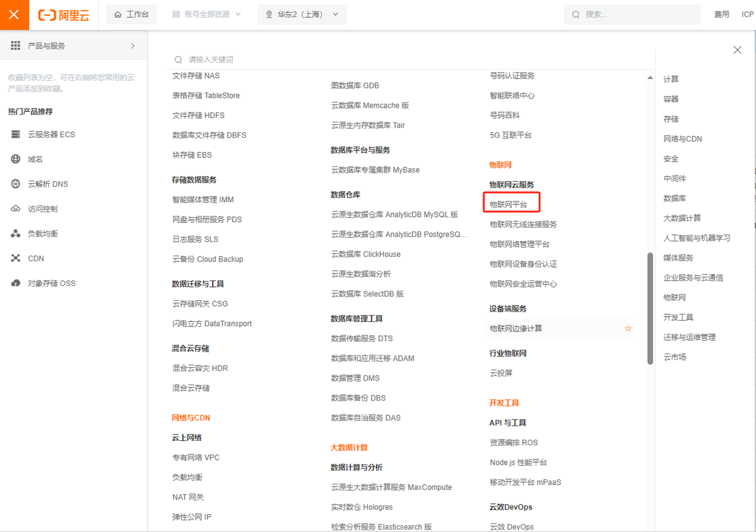Expand the 产品与服务 chevron arrow

132,46
